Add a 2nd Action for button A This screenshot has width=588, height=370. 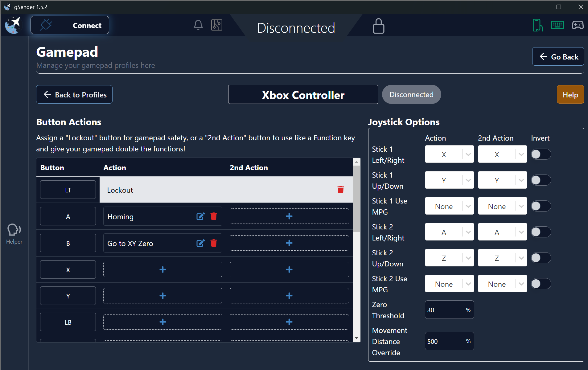(289, 216)
